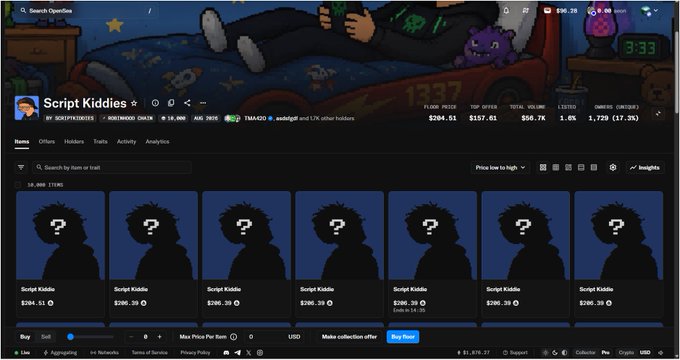Select Pro mode

click(605, 353)
